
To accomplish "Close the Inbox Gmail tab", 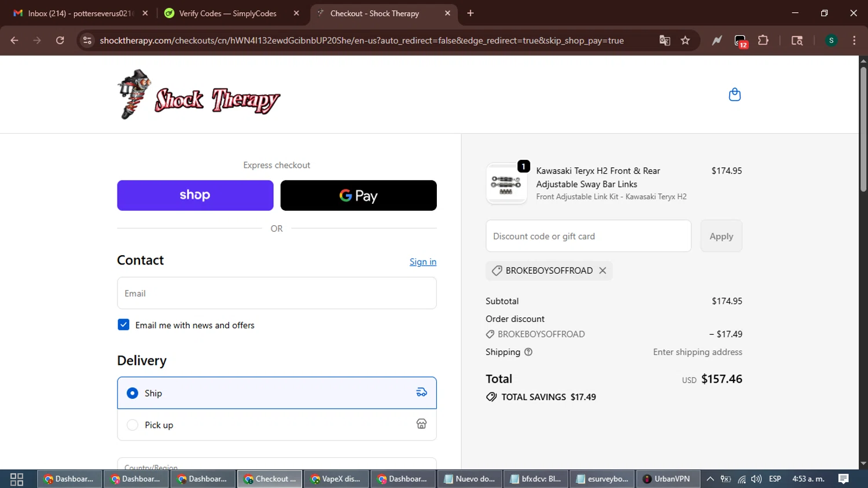I will point(145,13).
